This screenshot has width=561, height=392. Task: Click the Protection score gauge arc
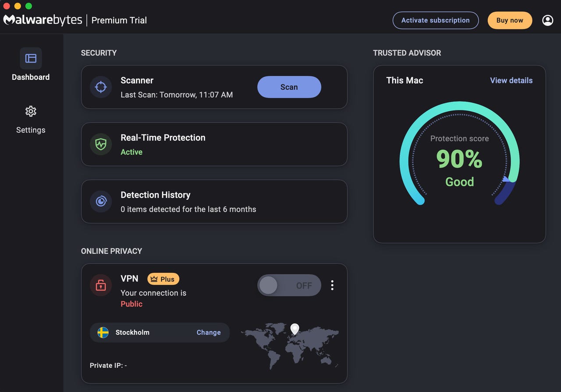(459, 153)
